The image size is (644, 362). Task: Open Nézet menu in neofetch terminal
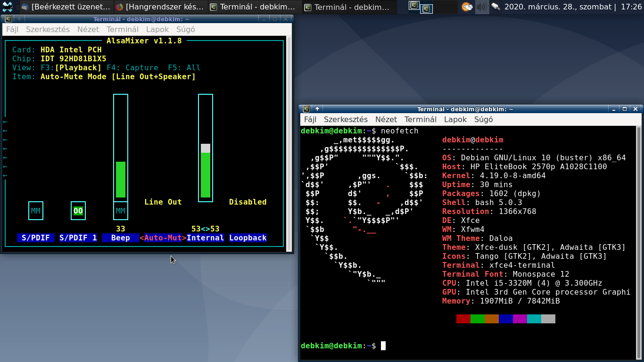[386, 119]
